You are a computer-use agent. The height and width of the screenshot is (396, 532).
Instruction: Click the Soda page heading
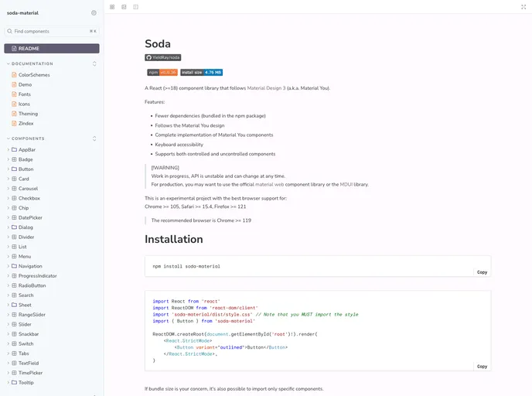point(158,44)
